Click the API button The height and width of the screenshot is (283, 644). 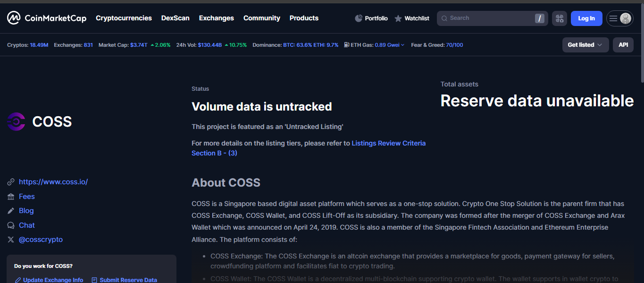[623, 45]
